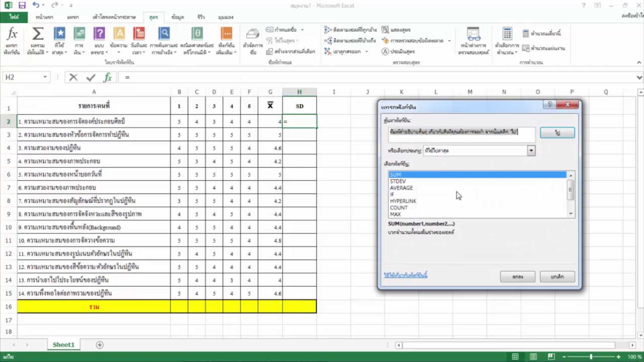Select AVERAGE in the function list
Viewport: 644px width, 362px height.
click(478, 188)
